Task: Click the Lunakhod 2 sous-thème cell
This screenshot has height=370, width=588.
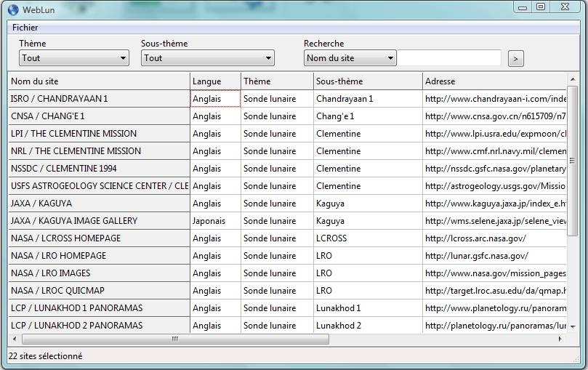Action: coord(368,325)
